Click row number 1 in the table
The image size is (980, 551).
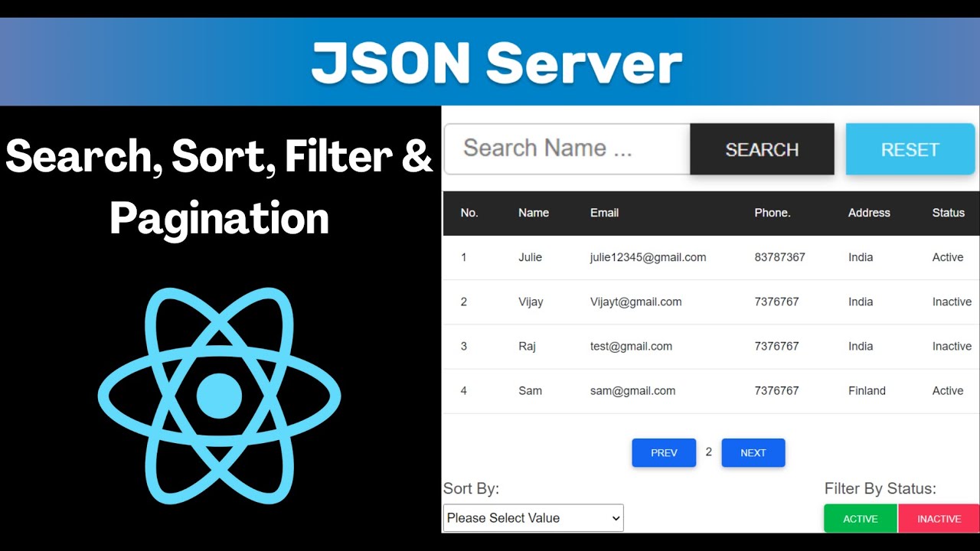(x=463, y=257)
